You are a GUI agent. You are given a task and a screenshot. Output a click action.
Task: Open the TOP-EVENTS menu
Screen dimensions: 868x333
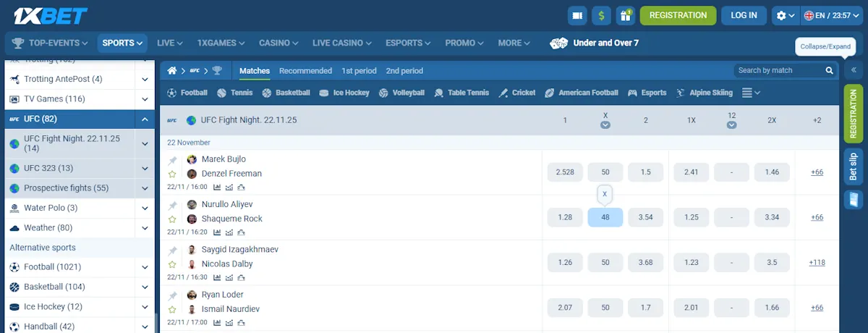[x=50, y=43]
